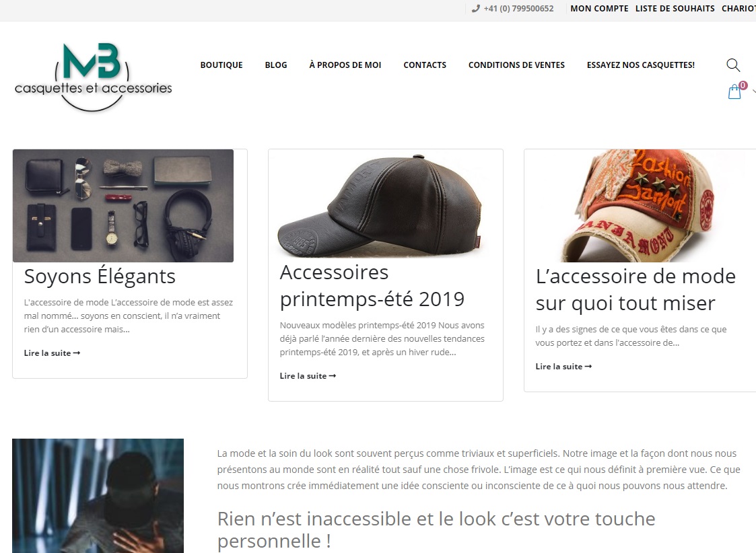The width and height of the screenshot is (756, 553).
Task: Read more on Accessoires printemps-été 2019
Action: point(308,376)
